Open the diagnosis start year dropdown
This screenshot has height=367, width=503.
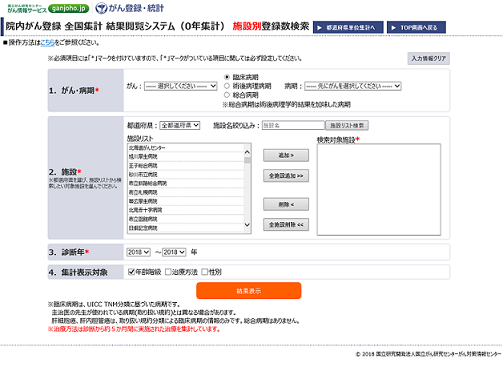click(x=138, y=252)
